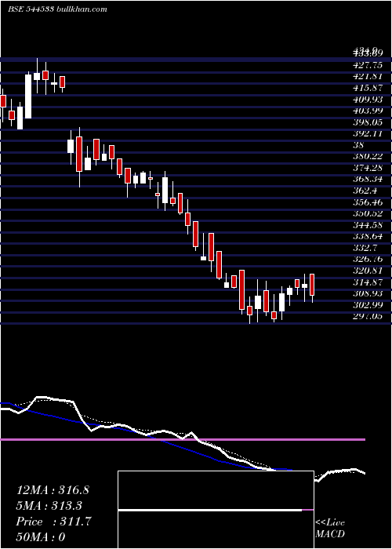The width and height of the screenshot is (392, 549).
Task: Click the 'BSE 544588 bullkhan.com' chart title
Action: [x=57, y=9]
